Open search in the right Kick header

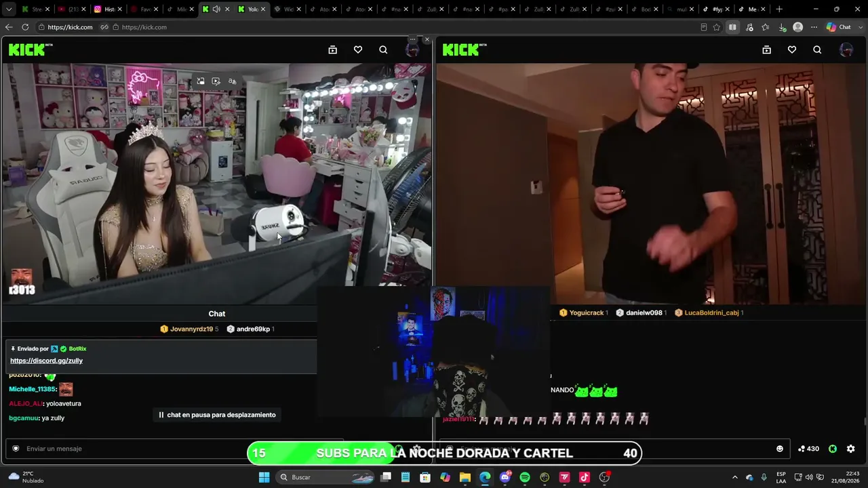click(817, 49)
